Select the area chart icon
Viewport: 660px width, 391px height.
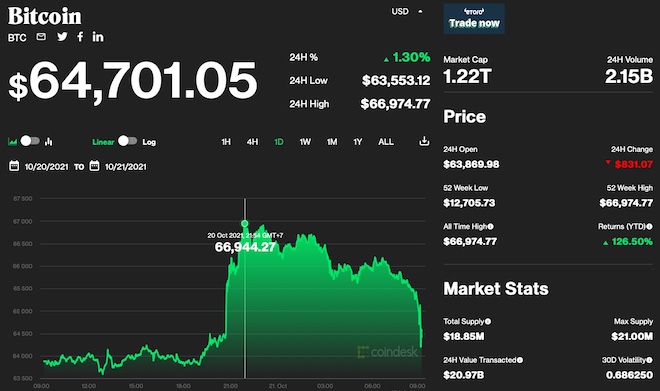coord(13,141)
